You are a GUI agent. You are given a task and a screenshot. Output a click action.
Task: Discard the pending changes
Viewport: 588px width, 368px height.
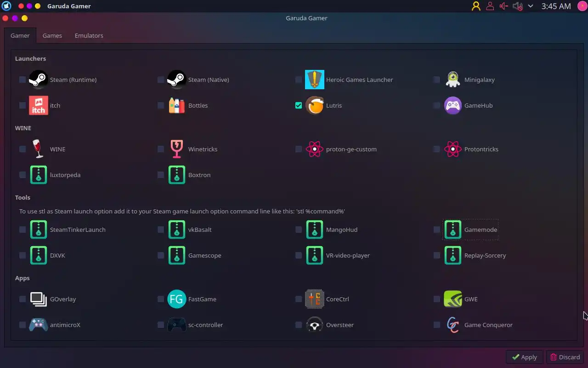click(565, 357)
